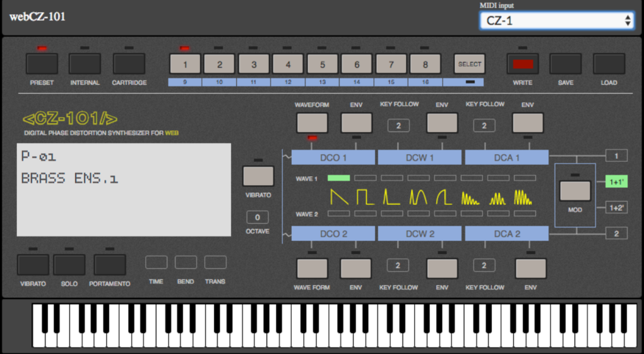
Task: Click DCW 1 KEY FOLLOW value box
Action: tap(398, 125)
